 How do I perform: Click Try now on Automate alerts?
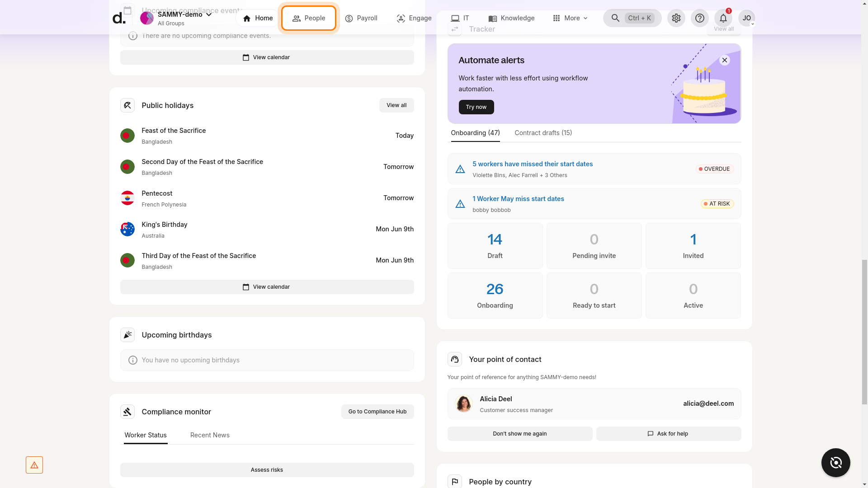tap(476, 107)
